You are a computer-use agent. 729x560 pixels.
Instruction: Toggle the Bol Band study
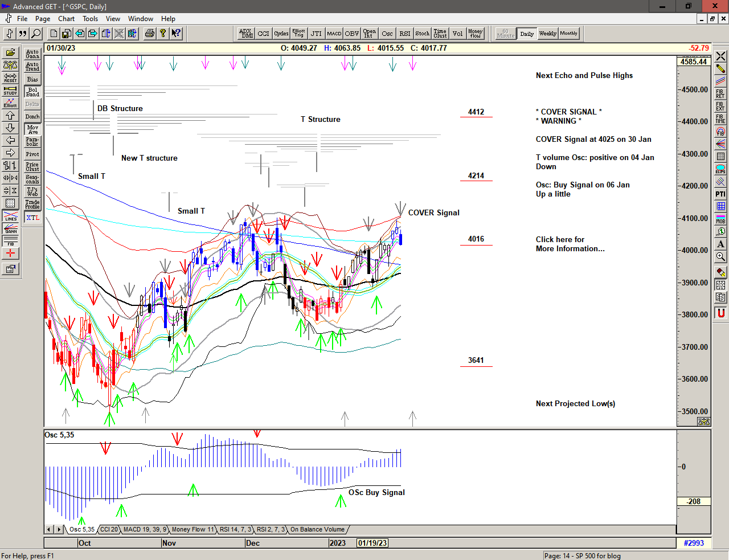32,92
